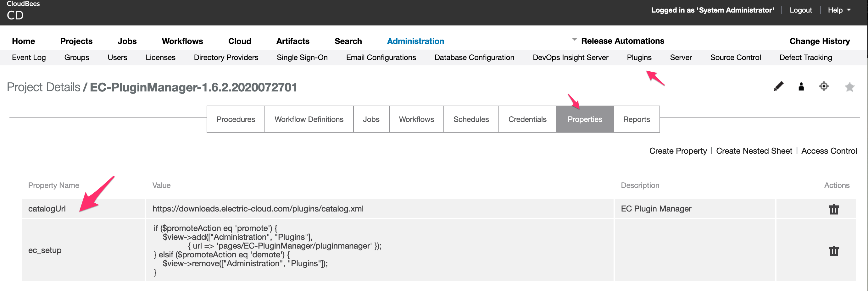Click the Logout link
The height and width of the screenshot is (291, 868).
pyautogui.click(x=801, y=10)
